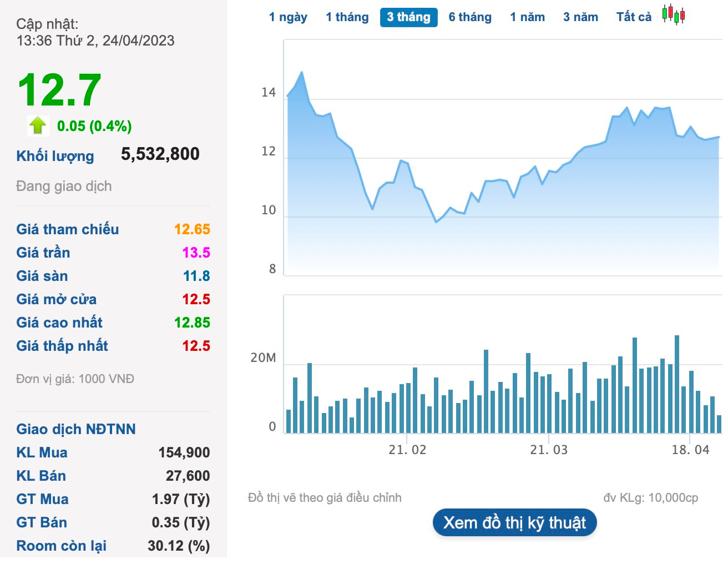Image resolution: width=728 pixels, height=564 pixels.
Task: Select the 1 ngày time range tab
Action: [288, 17]
